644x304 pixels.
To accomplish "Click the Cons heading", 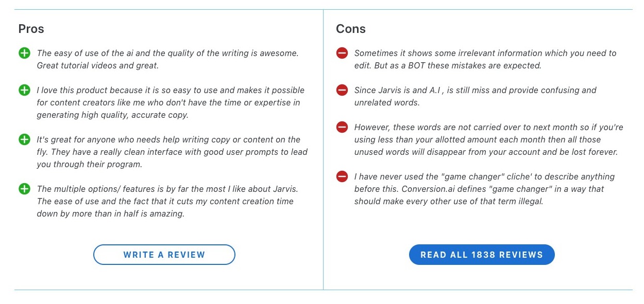I will 351,29.
